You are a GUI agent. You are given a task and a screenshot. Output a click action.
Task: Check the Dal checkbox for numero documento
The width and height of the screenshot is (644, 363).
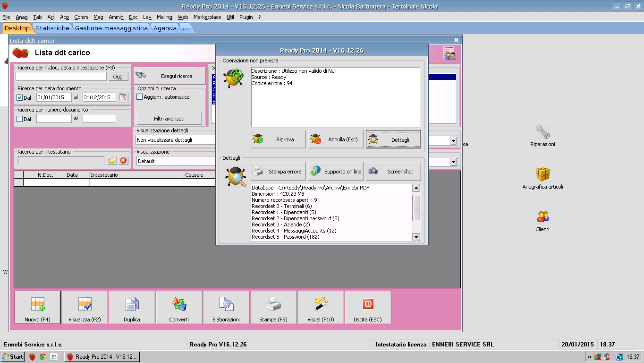click(19, 119)
